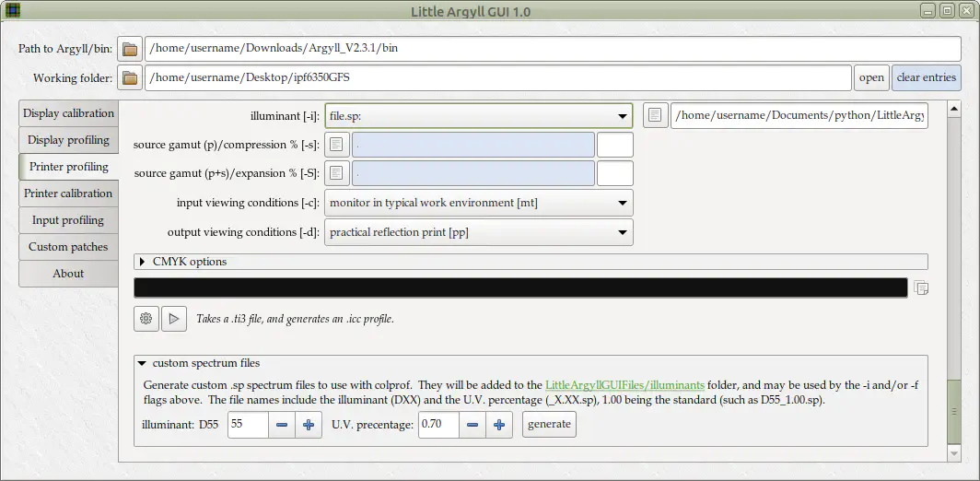Select the Printer profiling tab
Viewport: 980px width, 481px height.
point(68,167)
